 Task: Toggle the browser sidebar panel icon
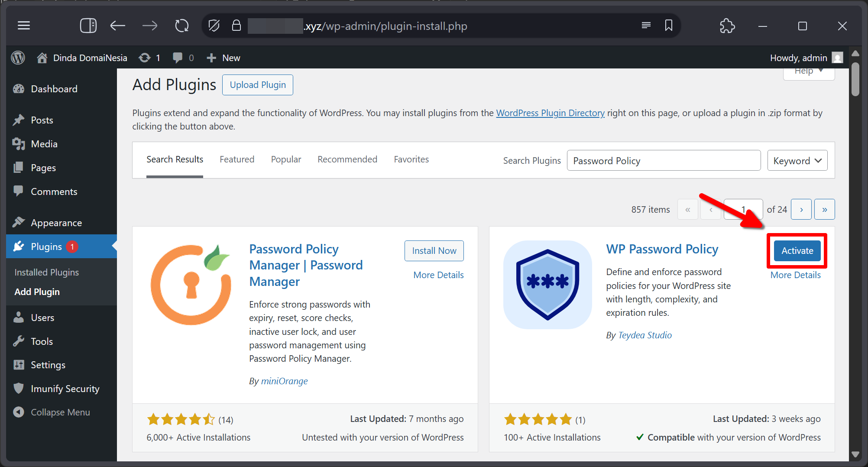click(x=88, y=26)
